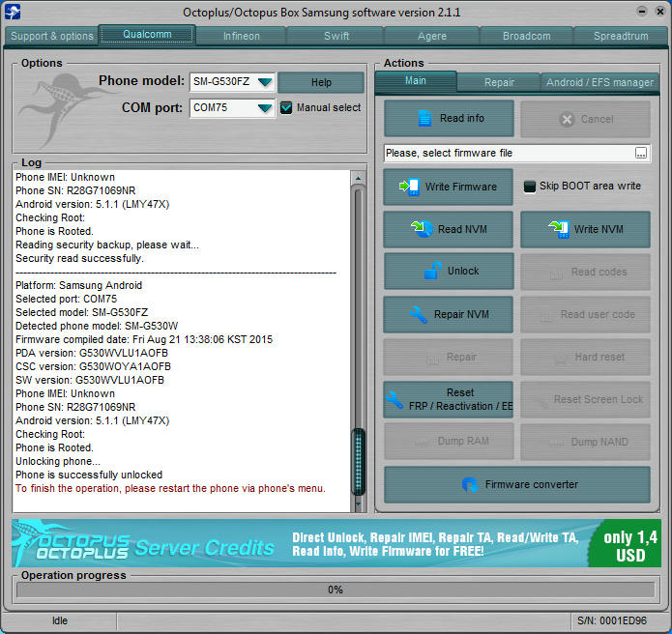Click the Write Firmware button

pyautogui.click(x=448, y=187)
